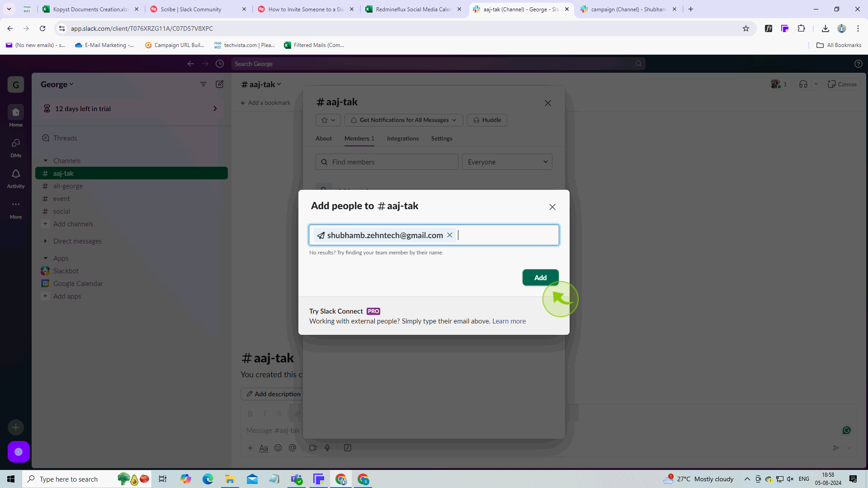
Task: Close the Add people dialog
Action: [552, 207]
